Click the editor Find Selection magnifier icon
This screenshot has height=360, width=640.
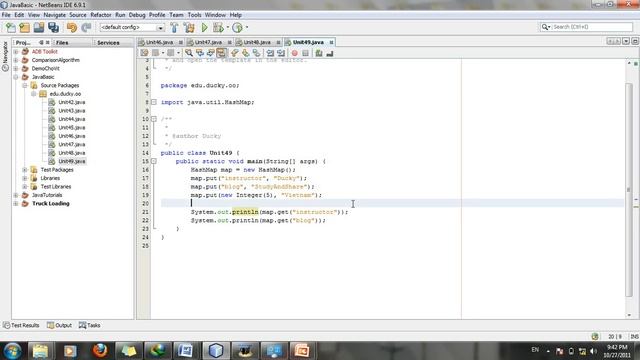[189, 53]
